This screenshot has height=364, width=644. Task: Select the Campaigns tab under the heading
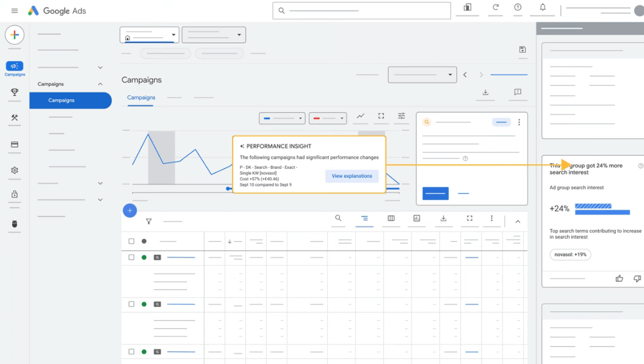coord(141,98)
